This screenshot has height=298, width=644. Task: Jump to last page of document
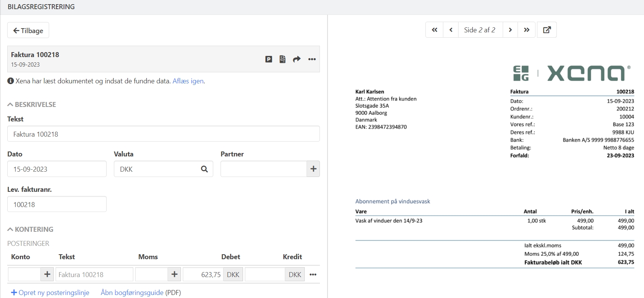pyautogui.click(x=527, y=30)
